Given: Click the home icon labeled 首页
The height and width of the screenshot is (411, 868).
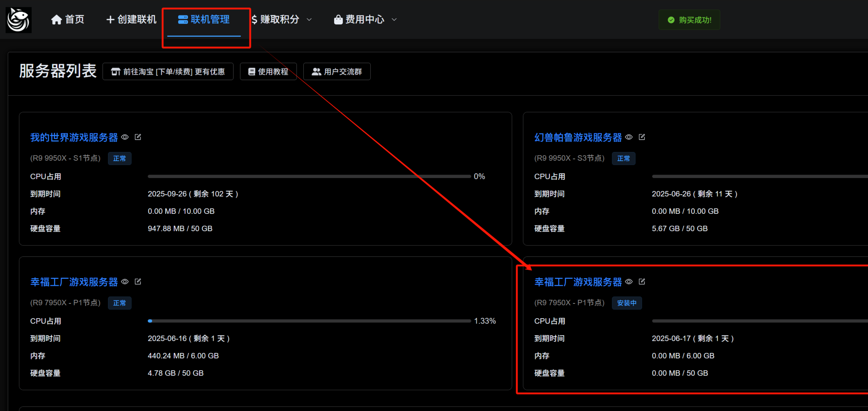Looking at the screenshot, I should tap(56, 20).
